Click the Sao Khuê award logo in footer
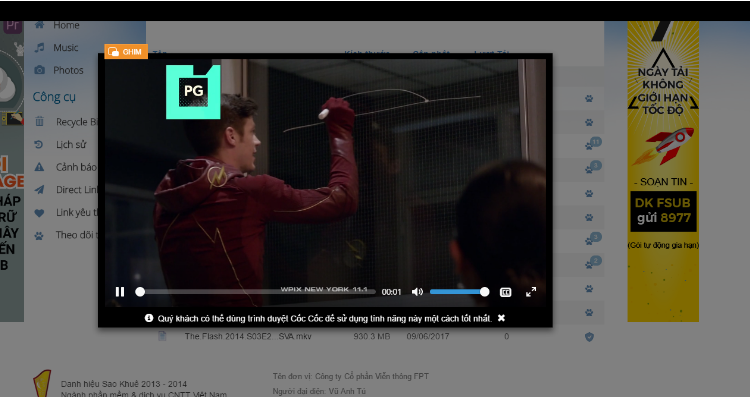This screenshot has width=750, height=398. coord(42,383)
